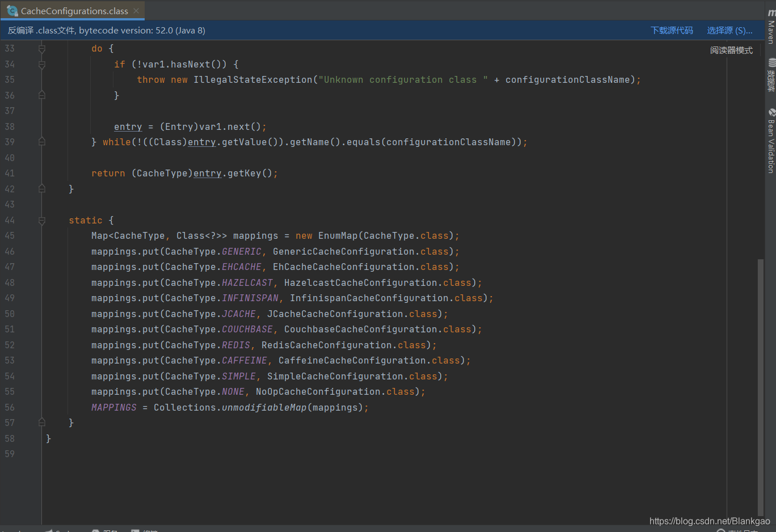Open the Maven tool window
This screenshot has height=532, width=776.
(771, 26)
